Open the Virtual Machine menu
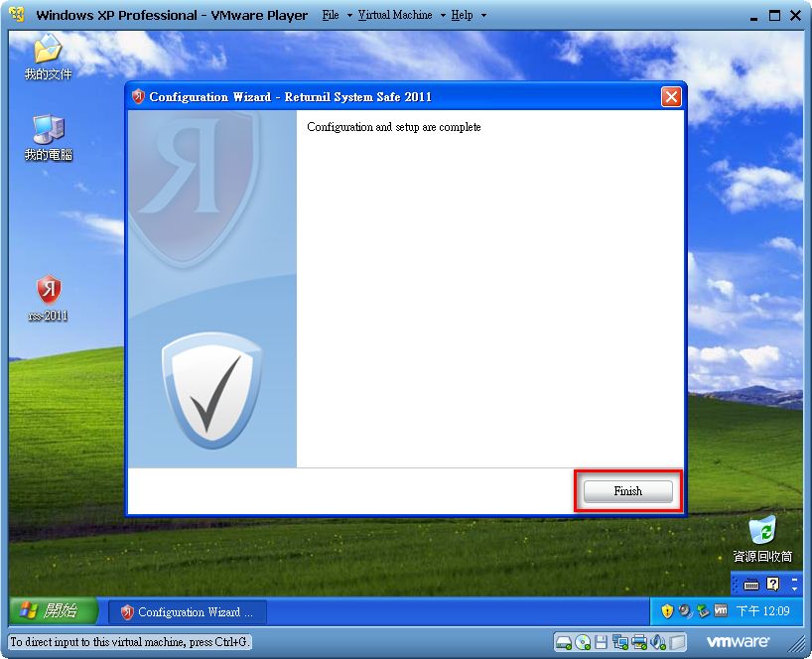Screen dimensions: 812x659 coord(395,15)
